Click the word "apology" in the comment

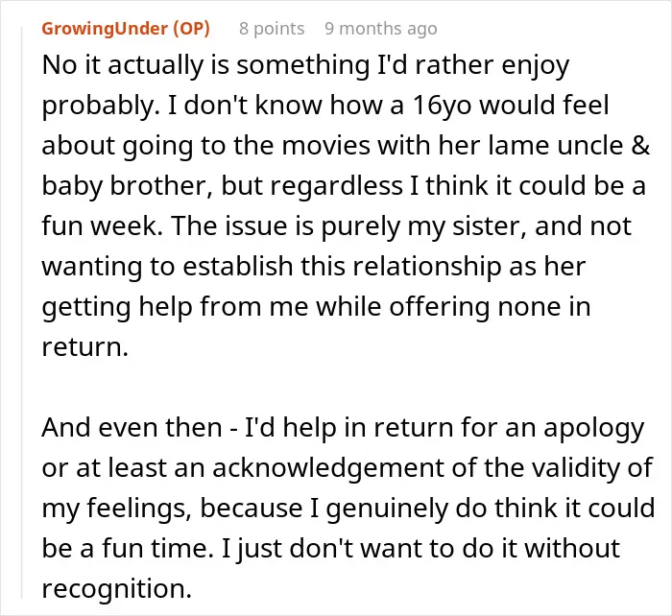[x=594, y=428]
